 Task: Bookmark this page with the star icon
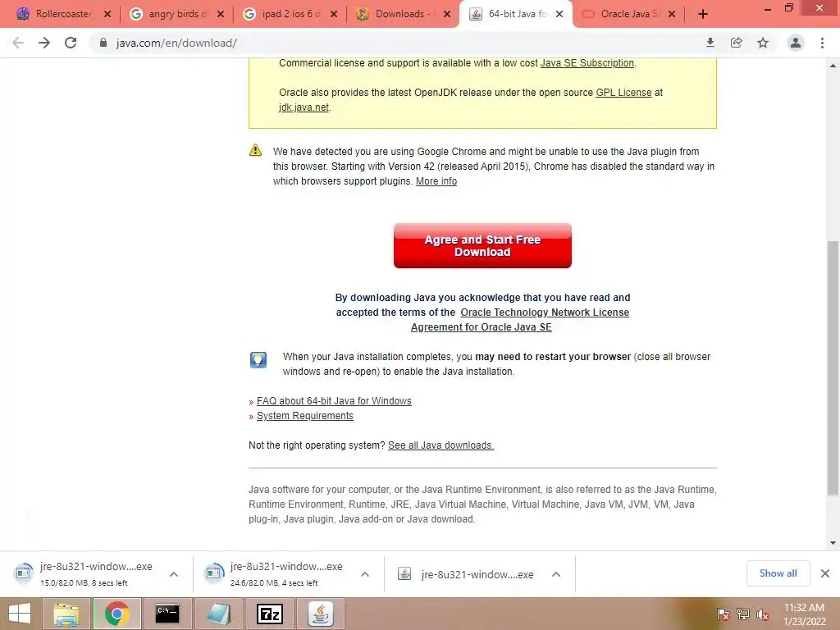click(x=763, y=43)
